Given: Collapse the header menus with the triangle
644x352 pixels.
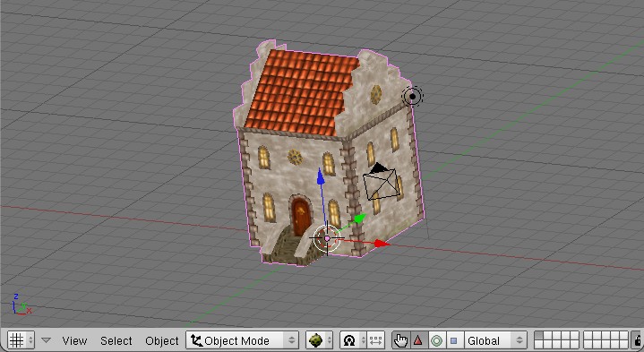Looking at the screenshot, I should (x=46, y=340).
